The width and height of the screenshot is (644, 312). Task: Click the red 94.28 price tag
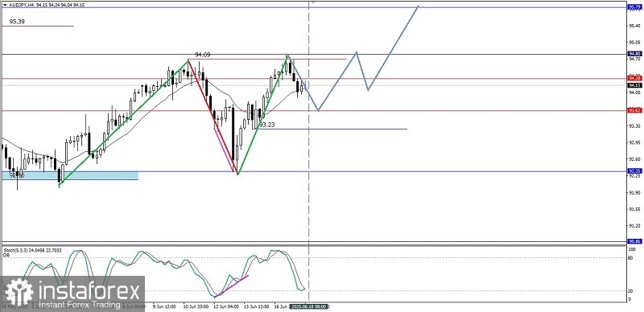pos(634,78)
